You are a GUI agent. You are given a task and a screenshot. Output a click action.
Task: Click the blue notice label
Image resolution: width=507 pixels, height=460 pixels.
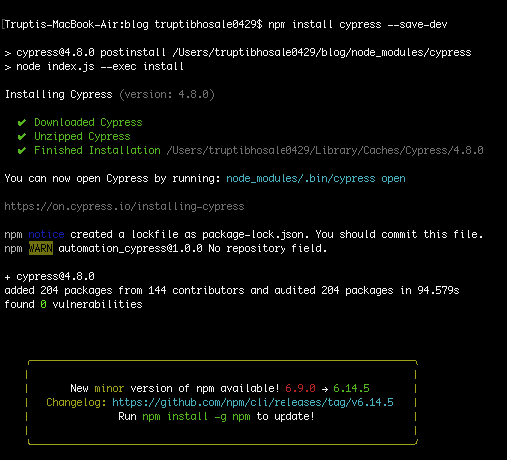(46, 234)
